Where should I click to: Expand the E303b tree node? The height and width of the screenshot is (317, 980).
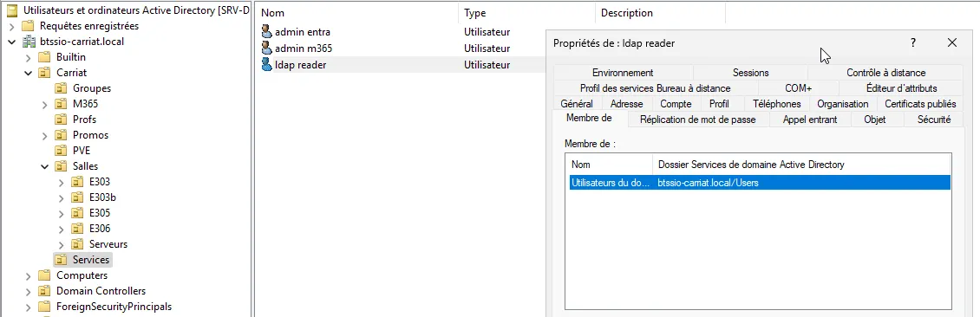[x=61, y=197]
